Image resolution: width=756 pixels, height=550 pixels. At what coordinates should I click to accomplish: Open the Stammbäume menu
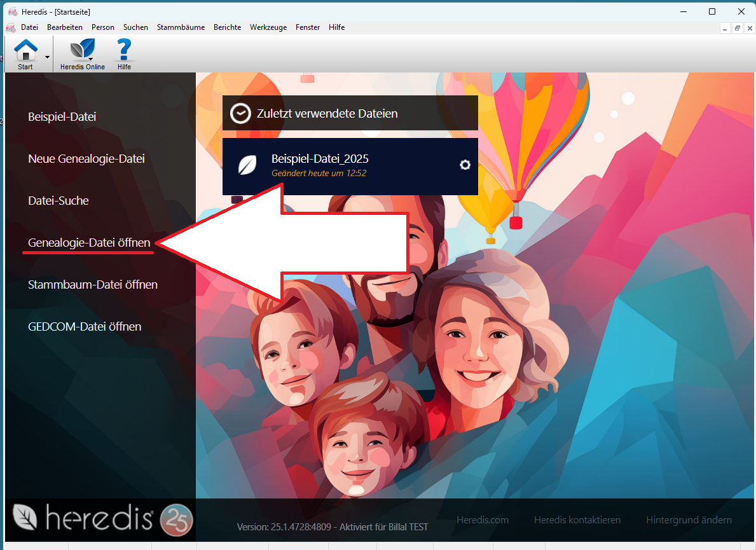[181, 27]
